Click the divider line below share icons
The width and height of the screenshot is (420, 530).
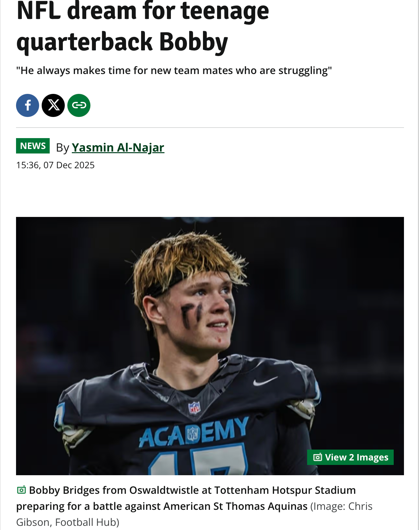coord(210,128)
